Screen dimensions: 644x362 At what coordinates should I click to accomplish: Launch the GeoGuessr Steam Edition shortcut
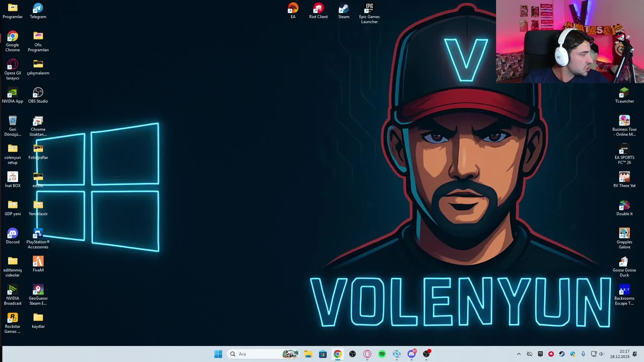38,295
